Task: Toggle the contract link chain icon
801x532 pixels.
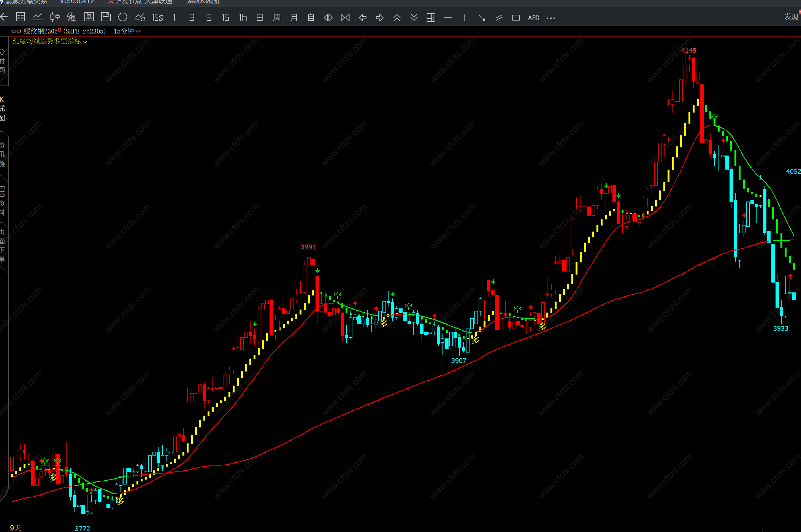Action: coord(16,31)
